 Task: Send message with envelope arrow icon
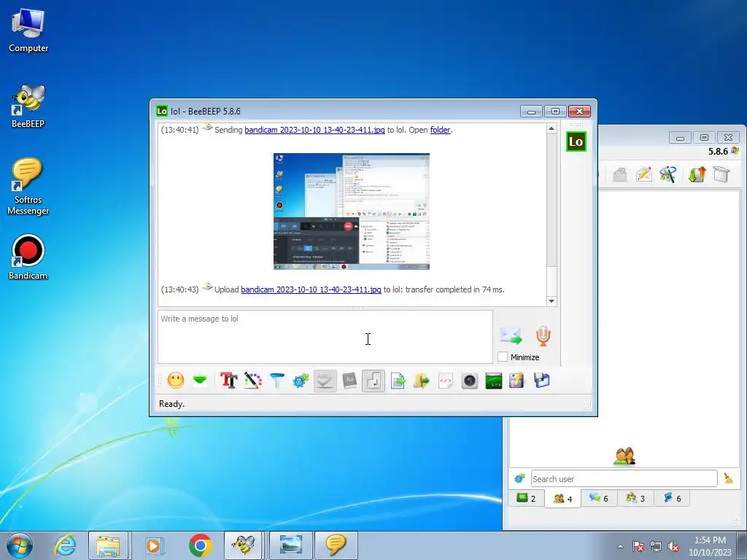pos(511,335)
